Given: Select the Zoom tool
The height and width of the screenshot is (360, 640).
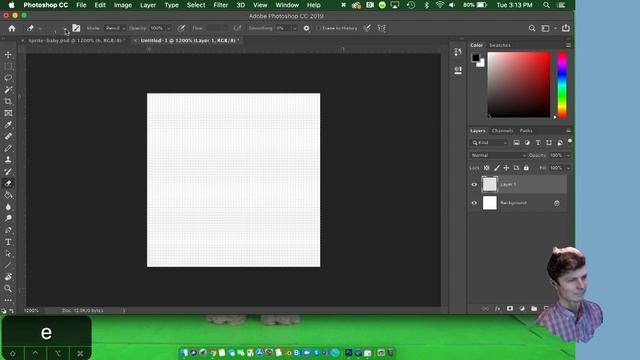Looking at the screenshot, I should [8, 289].
